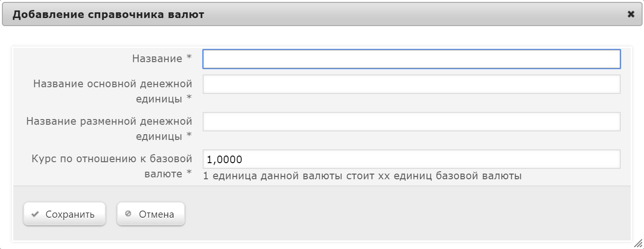Click the Название разменной денежной единицы field

pyautogui.click(x=411, y=122)
